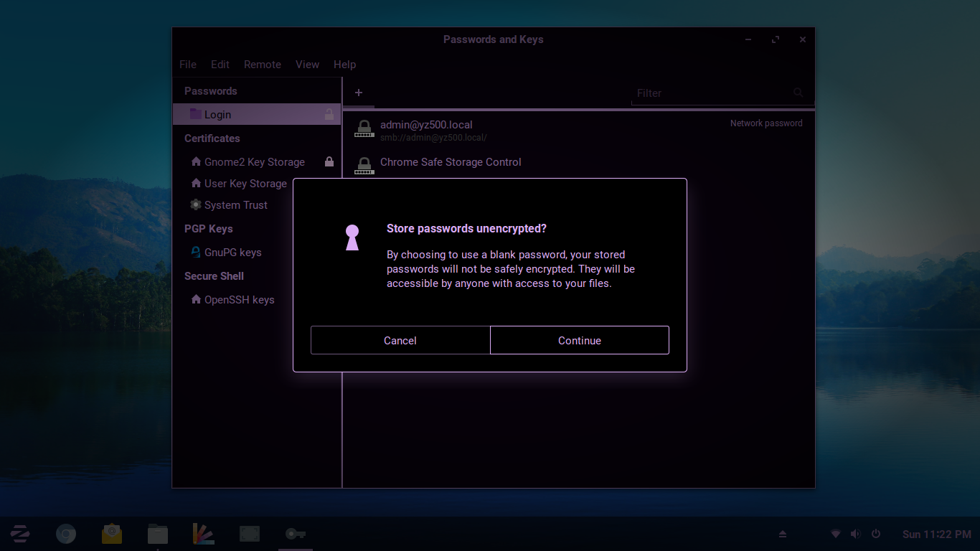Toggle the lock icon on Login keyring
Screen dimensions: 980x551
click(329, 114)
